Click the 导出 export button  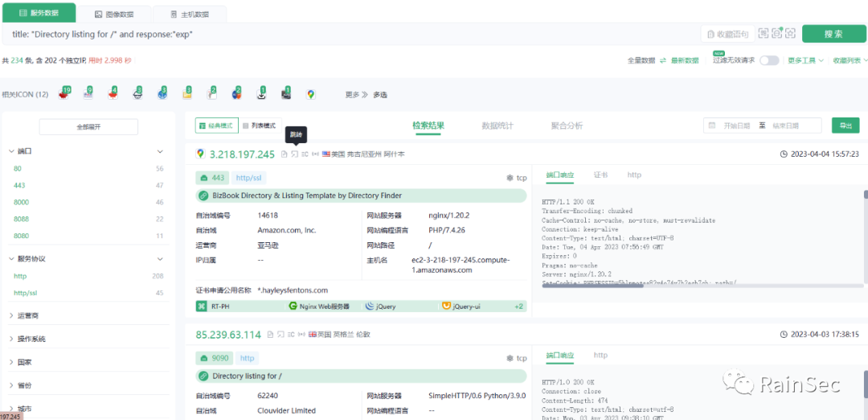click(x=845, y=126)
